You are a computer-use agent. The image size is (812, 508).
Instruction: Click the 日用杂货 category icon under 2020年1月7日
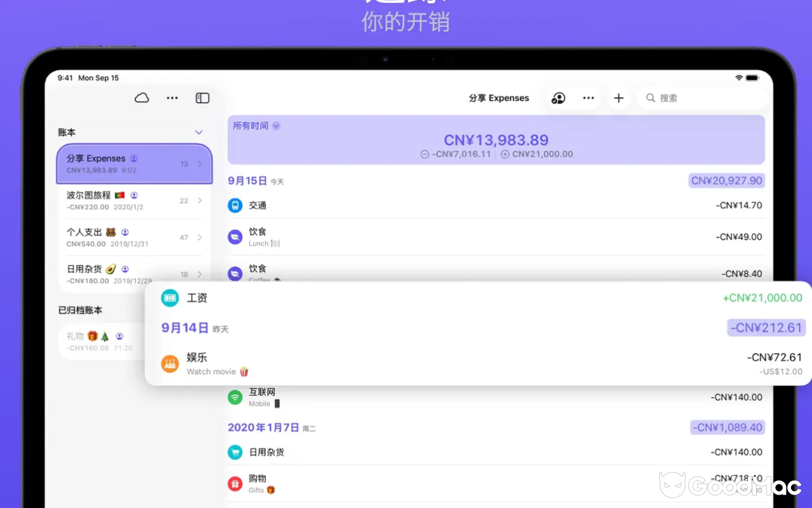click(235, 453)
